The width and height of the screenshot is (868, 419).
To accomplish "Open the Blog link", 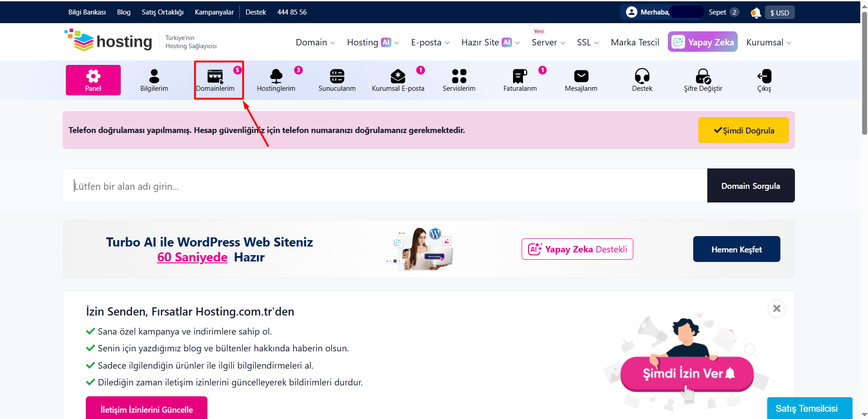I will [x=123, y=12].
